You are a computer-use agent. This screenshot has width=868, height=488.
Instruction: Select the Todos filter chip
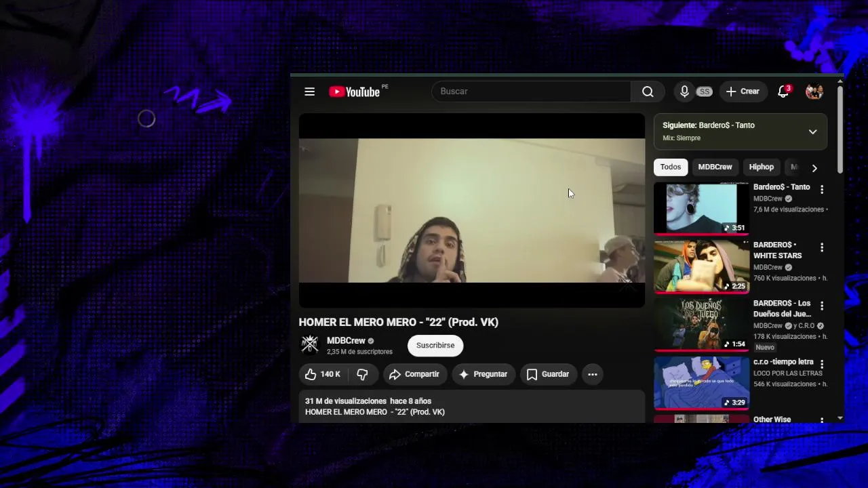coord(671,167)
